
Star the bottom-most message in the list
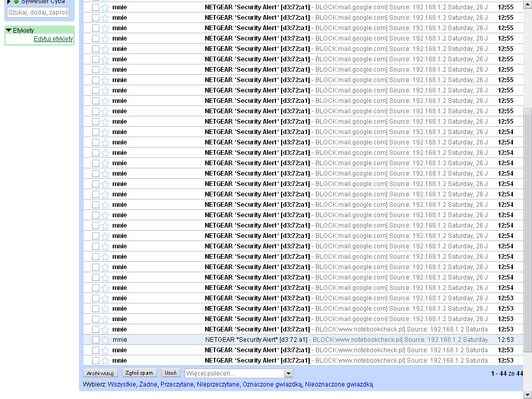coord(105,361)
